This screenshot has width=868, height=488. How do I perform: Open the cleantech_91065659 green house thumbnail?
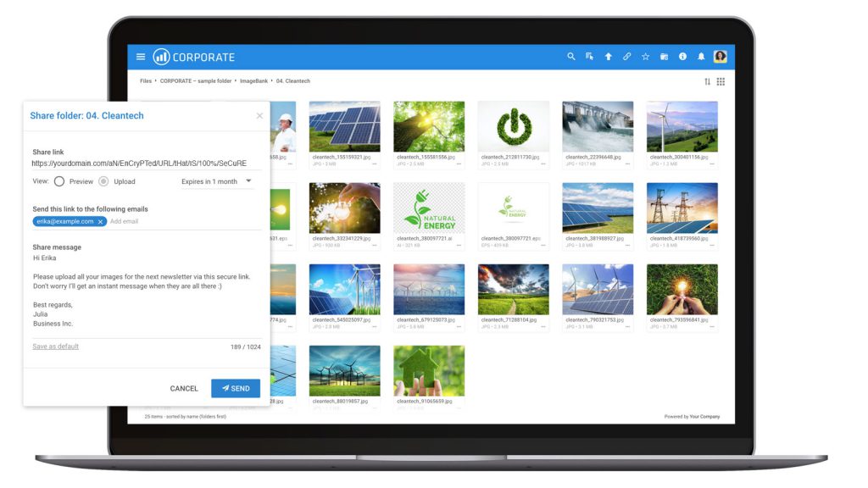pos(429,368)
